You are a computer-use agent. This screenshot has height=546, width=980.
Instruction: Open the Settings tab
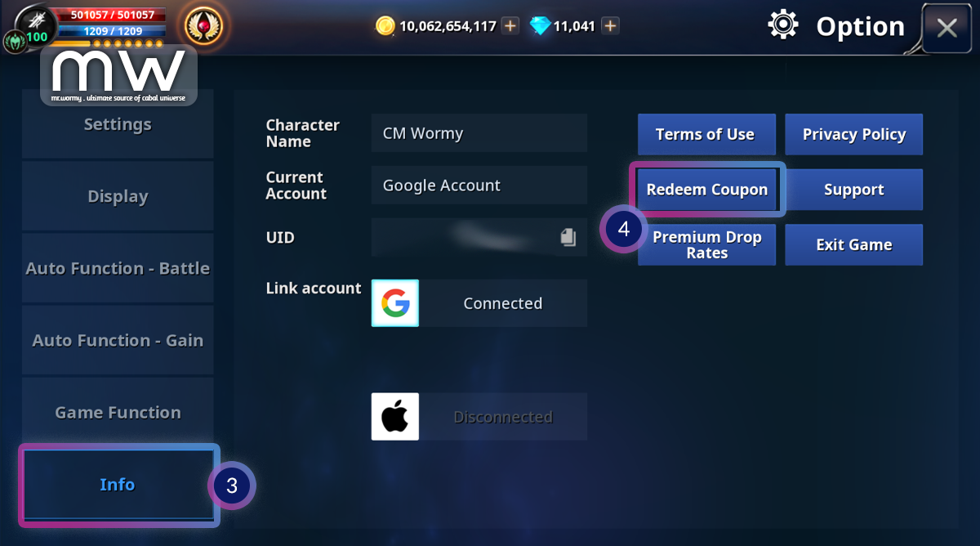point(118,124)
